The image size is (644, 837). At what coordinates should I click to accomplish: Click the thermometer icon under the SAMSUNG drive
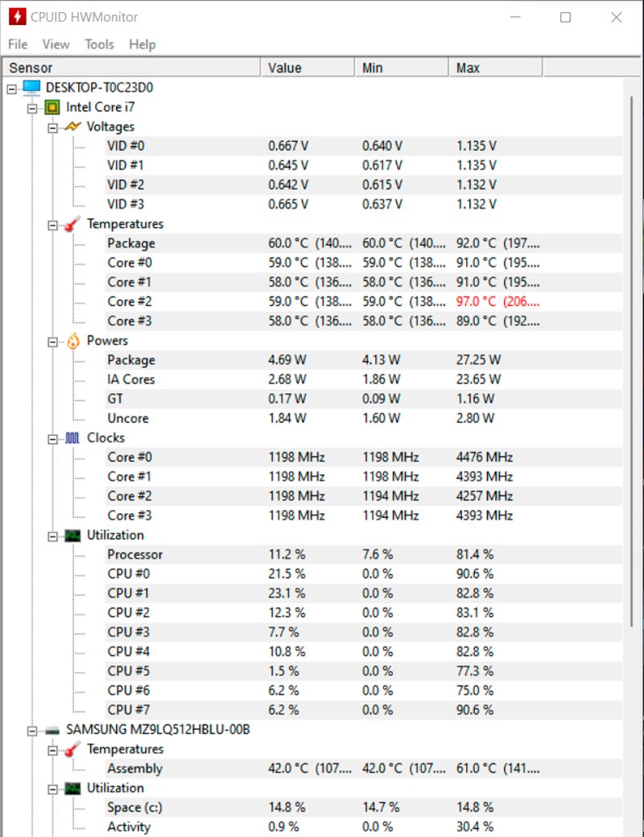(72, 749)
